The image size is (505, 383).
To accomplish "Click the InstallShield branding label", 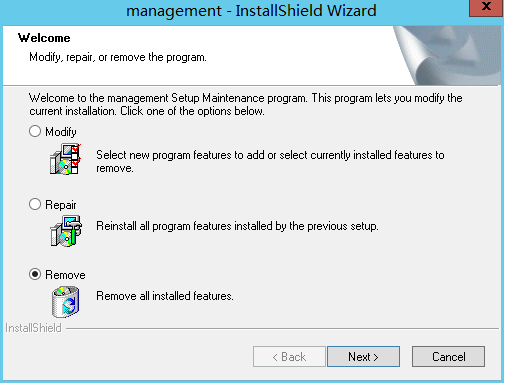I will coord(33,328).
